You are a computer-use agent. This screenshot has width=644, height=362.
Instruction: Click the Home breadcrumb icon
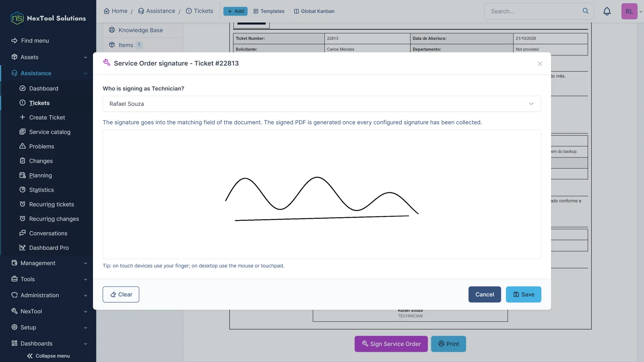click(x=107, y=11)
